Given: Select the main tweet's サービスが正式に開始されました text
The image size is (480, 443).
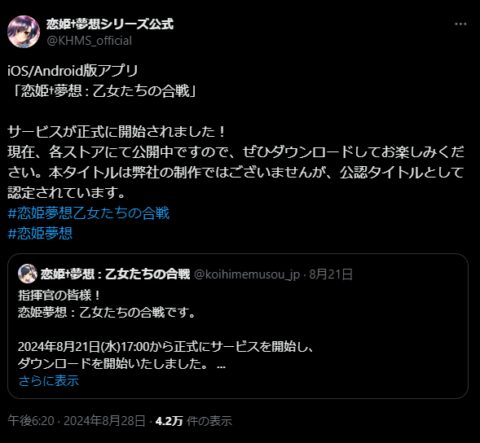Looking at the screenshot, I should pyautogui.click(x=117, y=132).
